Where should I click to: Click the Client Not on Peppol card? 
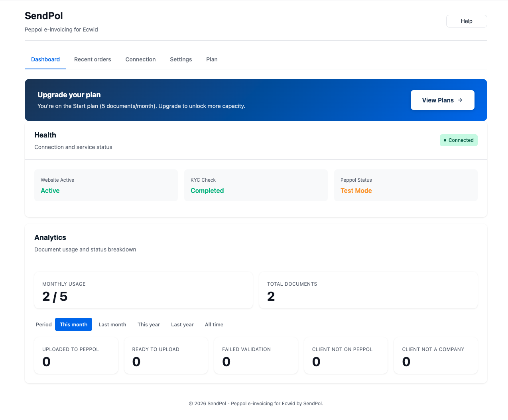[x=346, y=355]
